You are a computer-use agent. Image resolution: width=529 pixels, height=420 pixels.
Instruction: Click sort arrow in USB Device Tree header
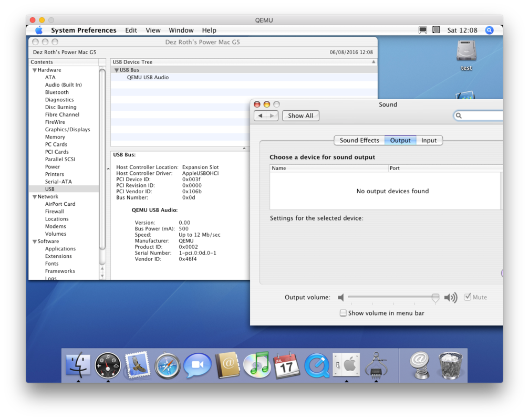click(x=374, y=61)
